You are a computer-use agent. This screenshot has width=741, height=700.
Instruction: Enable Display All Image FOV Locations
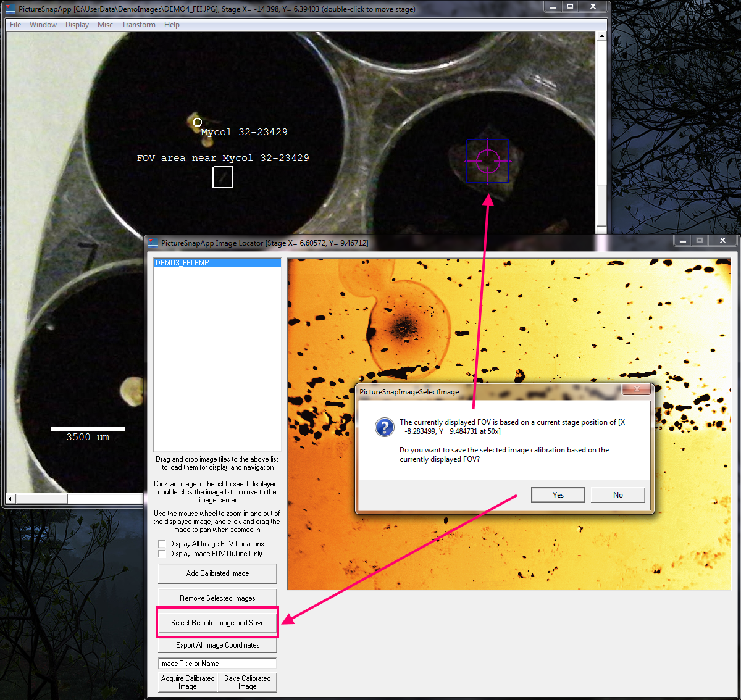162,544
